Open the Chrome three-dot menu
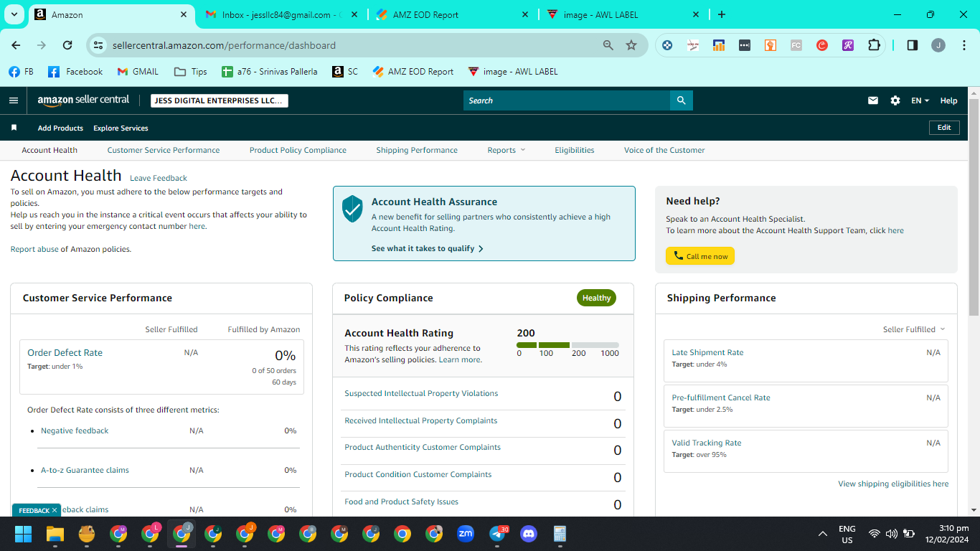980x551 pixels. pos(963,45)
